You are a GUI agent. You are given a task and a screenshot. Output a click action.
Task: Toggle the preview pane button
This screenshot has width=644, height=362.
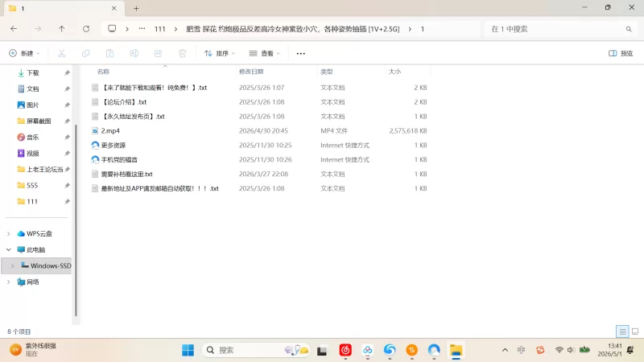(621, 53)
